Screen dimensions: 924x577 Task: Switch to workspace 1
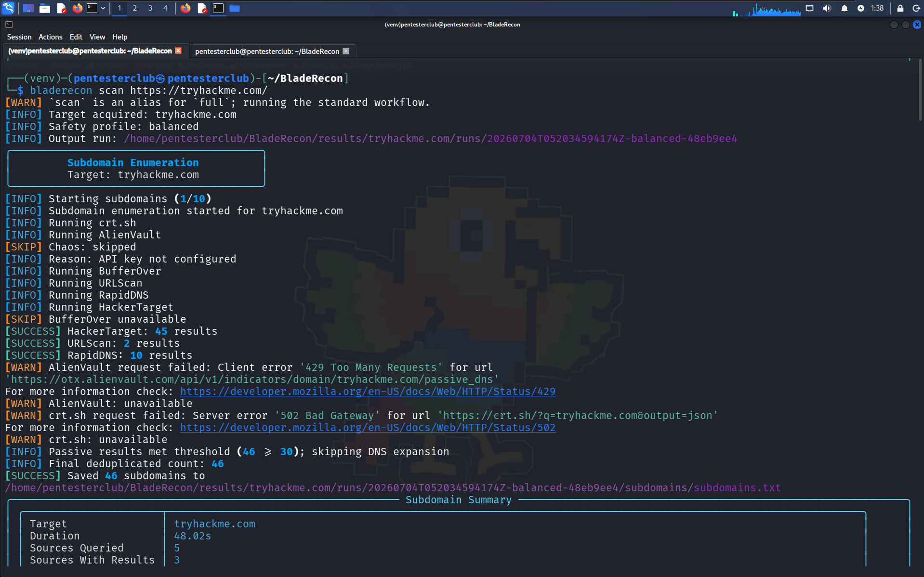tap(119, 8)
